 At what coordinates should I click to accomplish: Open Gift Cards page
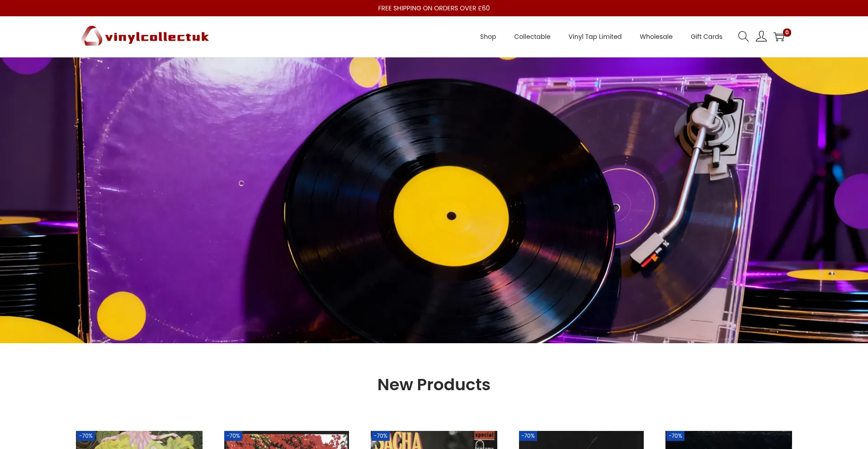[706, 37]
